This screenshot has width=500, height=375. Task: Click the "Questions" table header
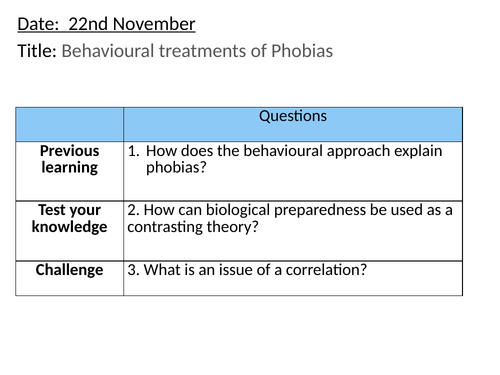(x=293, y=116)
